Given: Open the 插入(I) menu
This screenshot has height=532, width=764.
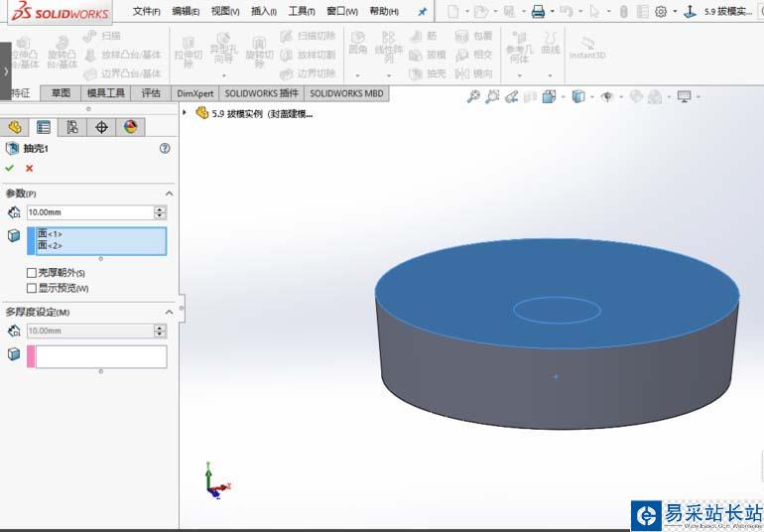Looking at the screenshot, I should click(x=264, y=11).
